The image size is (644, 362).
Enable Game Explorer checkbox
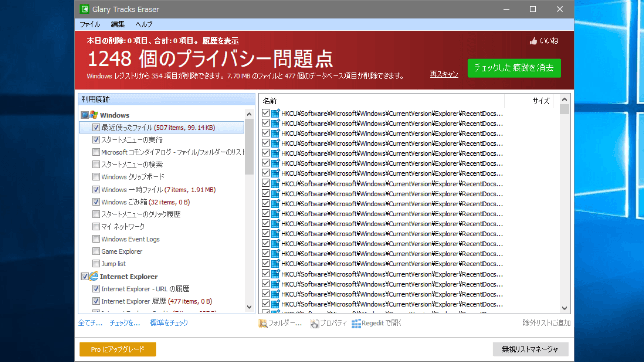(x=96, y=251)
